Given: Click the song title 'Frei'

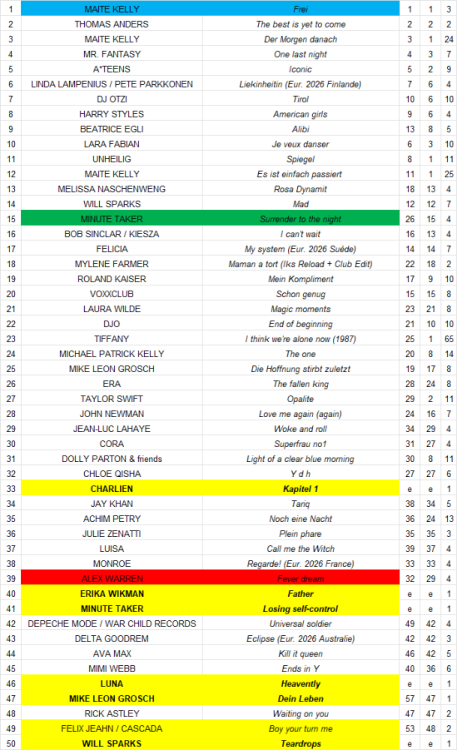Looking at the screenshot, I should pos(301,9).
